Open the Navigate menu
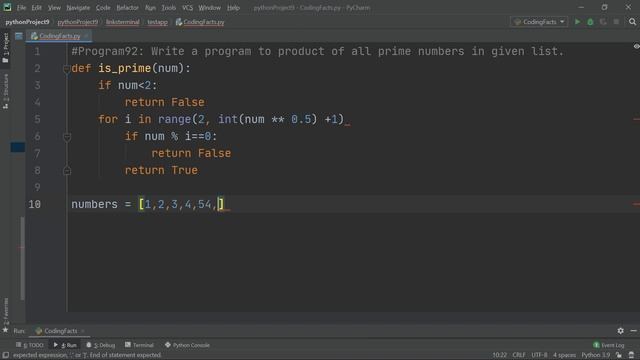 point(78,8)
